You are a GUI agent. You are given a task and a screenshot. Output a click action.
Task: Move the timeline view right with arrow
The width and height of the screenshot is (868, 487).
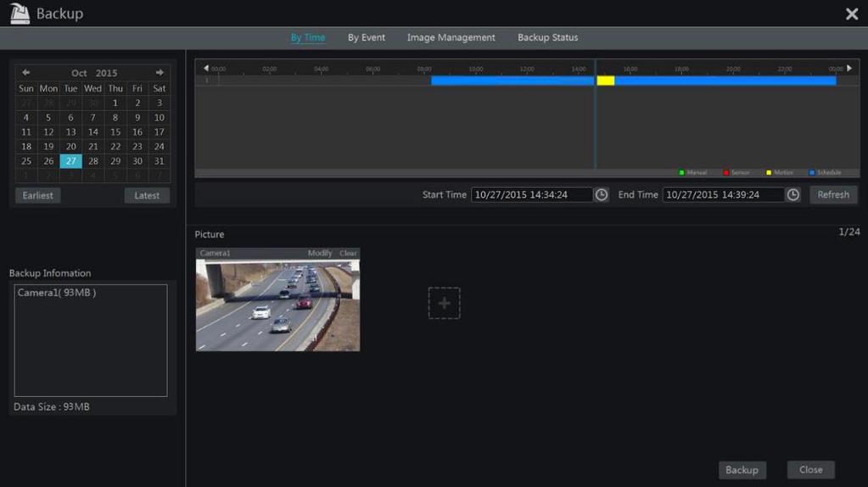pyautogui.click(x=849, y=68)
